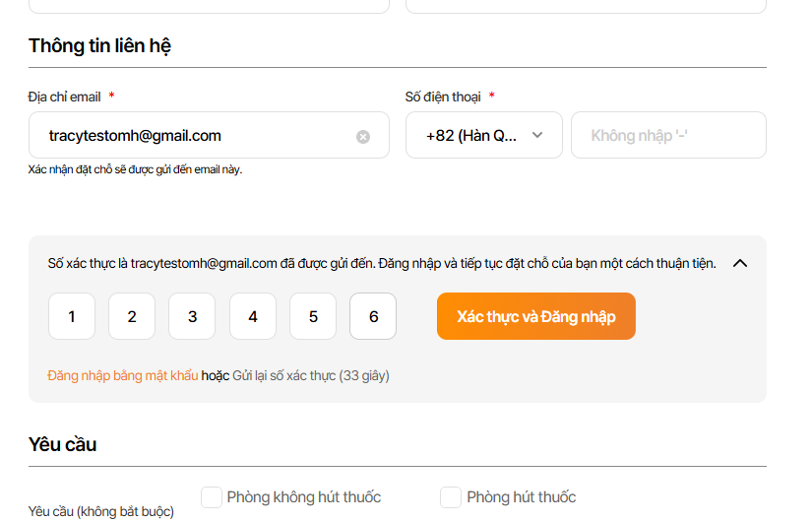Click the fifth verification digit box
812x522 pixels.
point(313,317)
